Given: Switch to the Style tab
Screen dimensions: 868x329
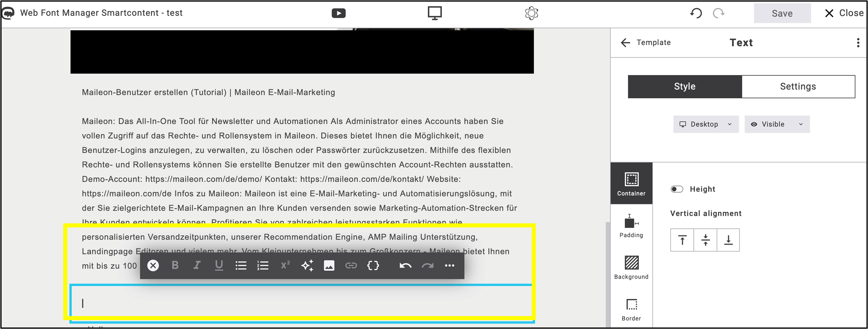Looking at the screenshot, I should 685,86.
